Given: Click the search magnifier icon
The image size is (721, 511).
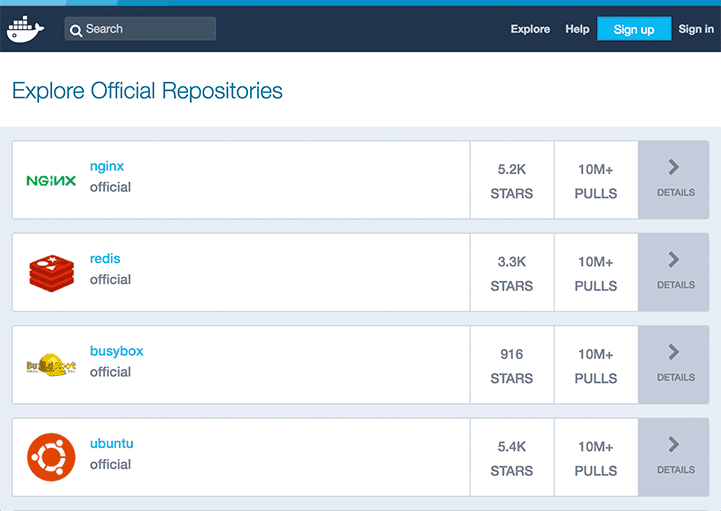Looking at the screenshot, I should [x=76, y=30].
